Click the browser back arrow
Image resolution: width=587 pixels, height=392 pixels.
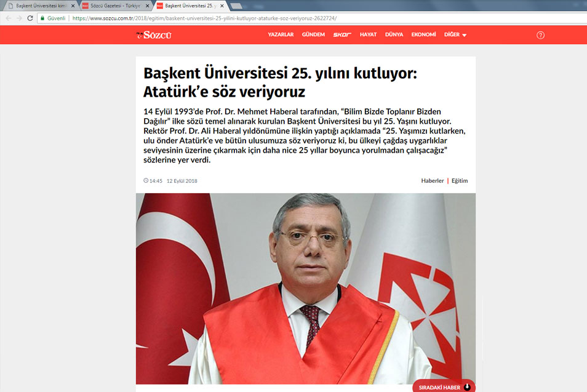[9, 18]
